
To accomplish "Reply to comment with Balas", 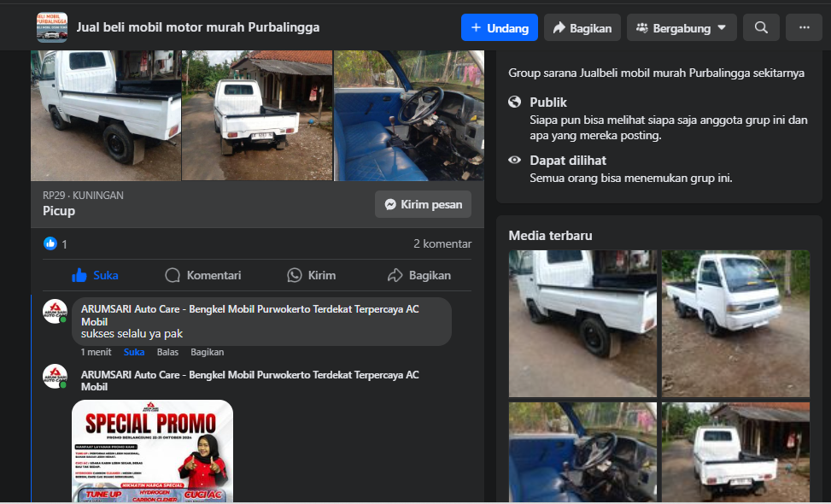I will click(167, 352).
